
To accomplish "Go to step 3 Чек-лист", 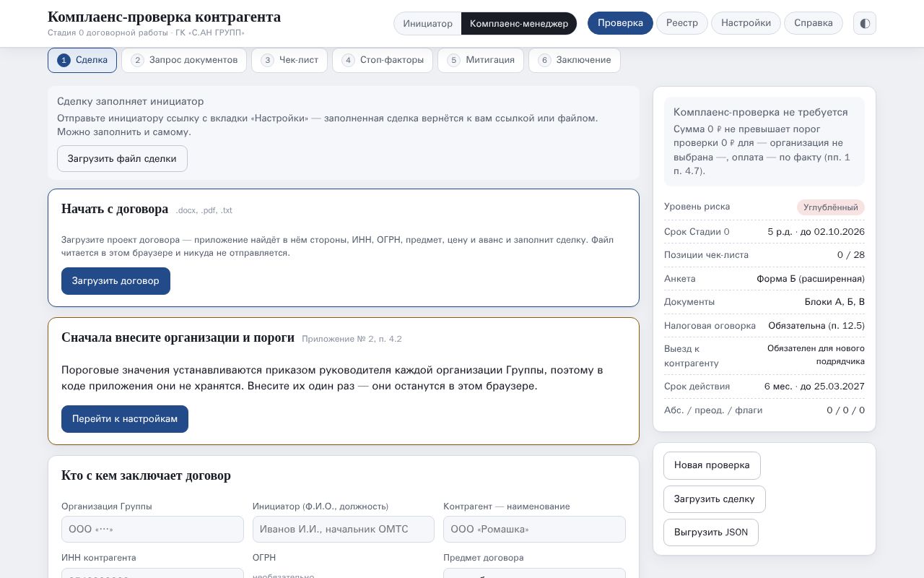I will click(x=289, y=60).
